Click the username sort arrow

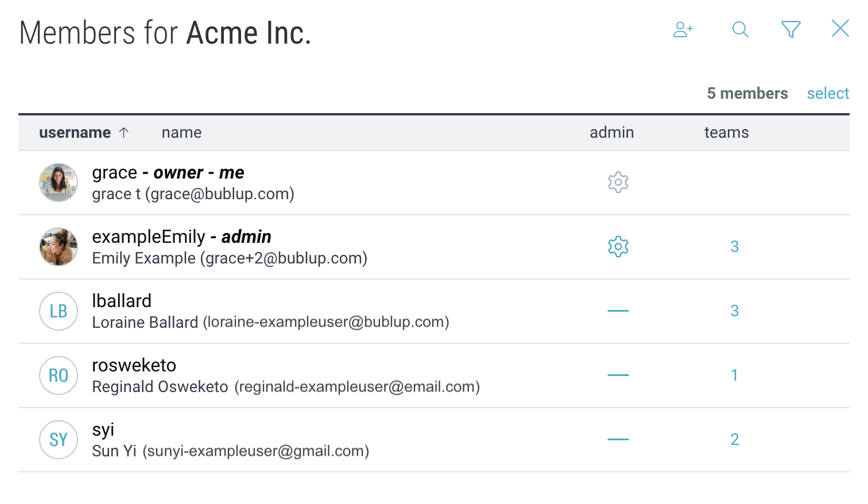123,133
